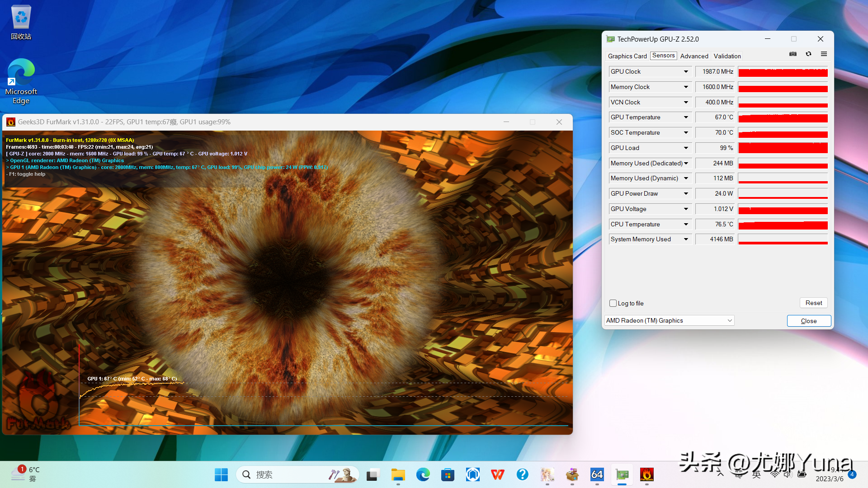The height and width of the screenshot is (488, 868).
Task: Take a GPU-Z screenshot with camera icon
Action: 793,54
